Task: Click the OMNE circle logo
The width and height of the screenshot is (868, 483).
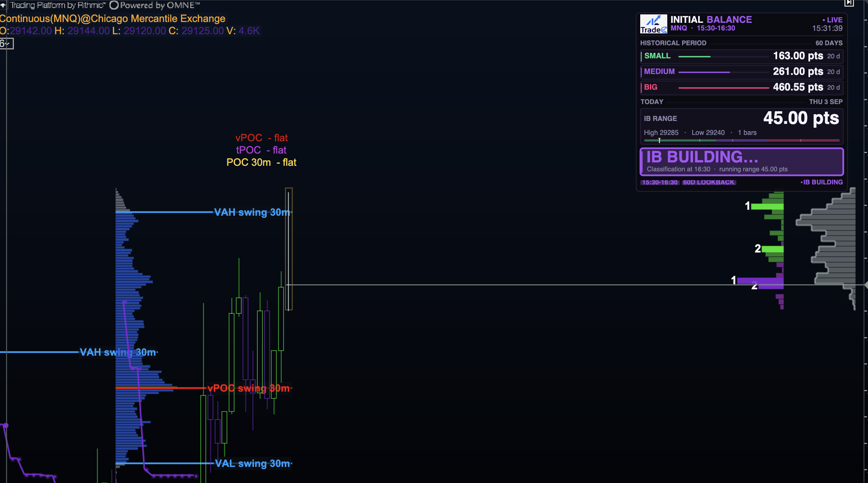Action: pyautogui.click(x=114, y=5)
